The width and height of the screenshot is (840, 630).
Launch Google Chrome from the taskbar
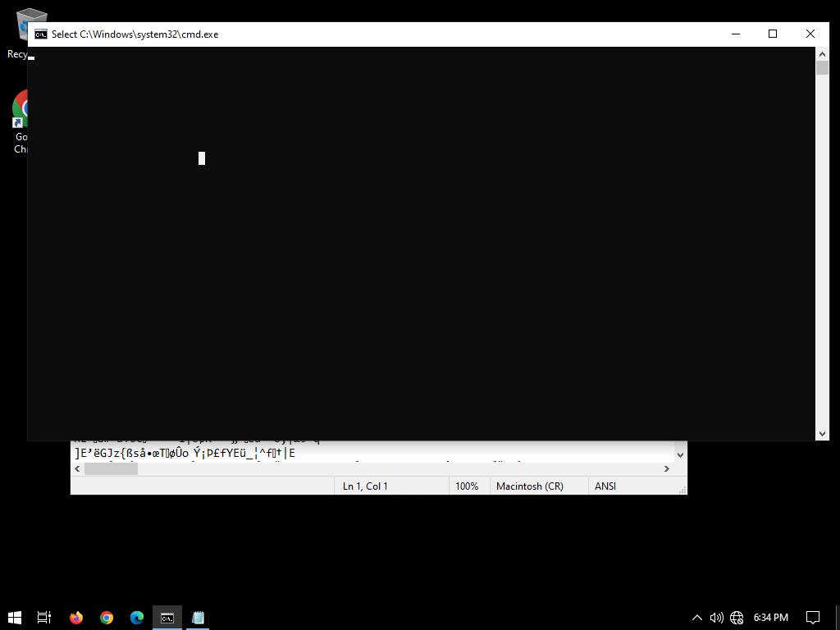tap(107, 618)
